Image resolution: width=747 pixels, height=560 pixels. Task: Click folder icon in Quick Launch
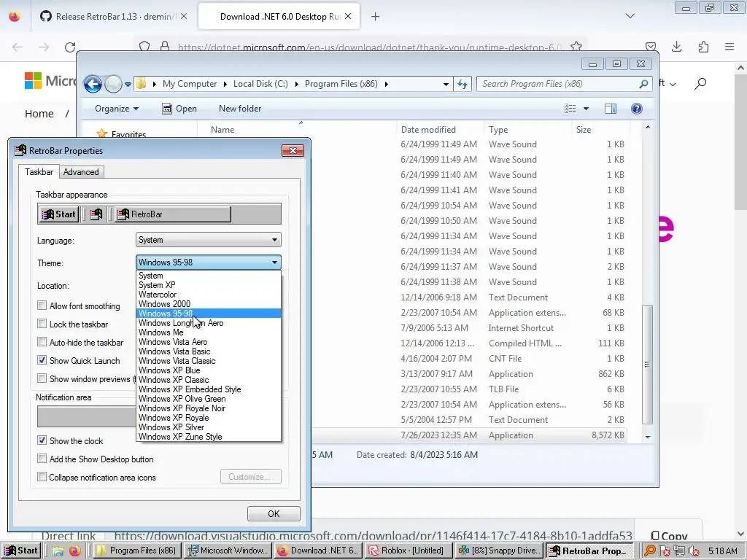[x=58, y=551]
